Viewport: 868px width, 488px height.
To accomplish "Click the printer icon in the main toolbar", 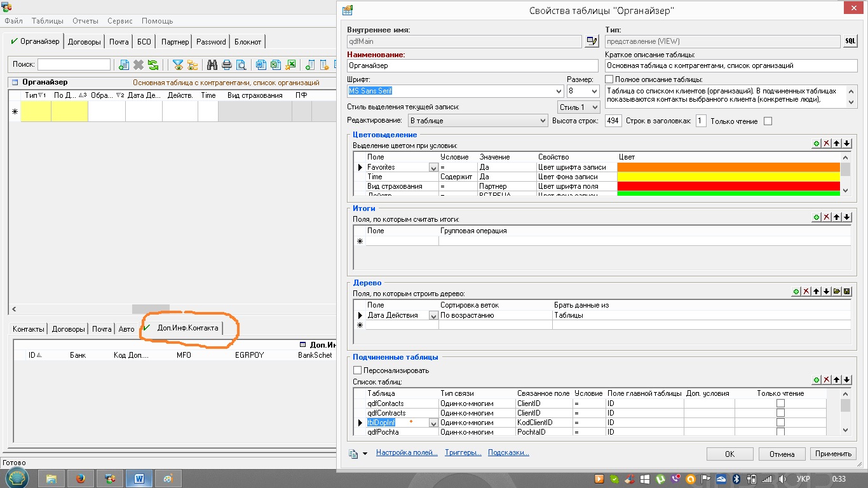I will tap(226, 65).
